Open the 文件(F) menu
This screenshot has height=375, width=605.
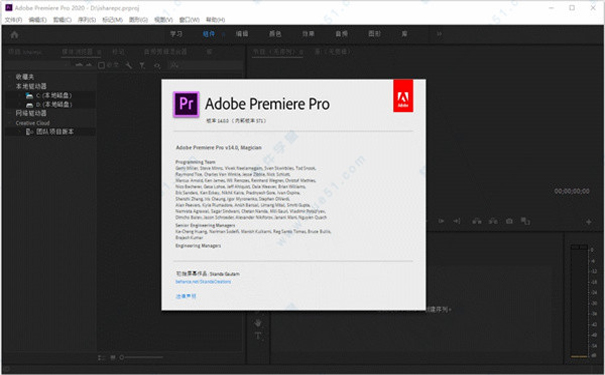[14, 20]
